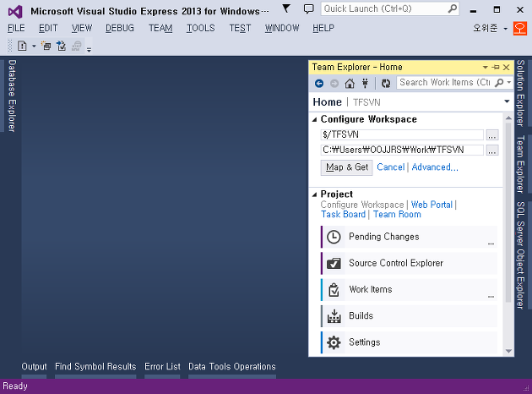
Task: Open the WINDOW menu
Action: 282,28
